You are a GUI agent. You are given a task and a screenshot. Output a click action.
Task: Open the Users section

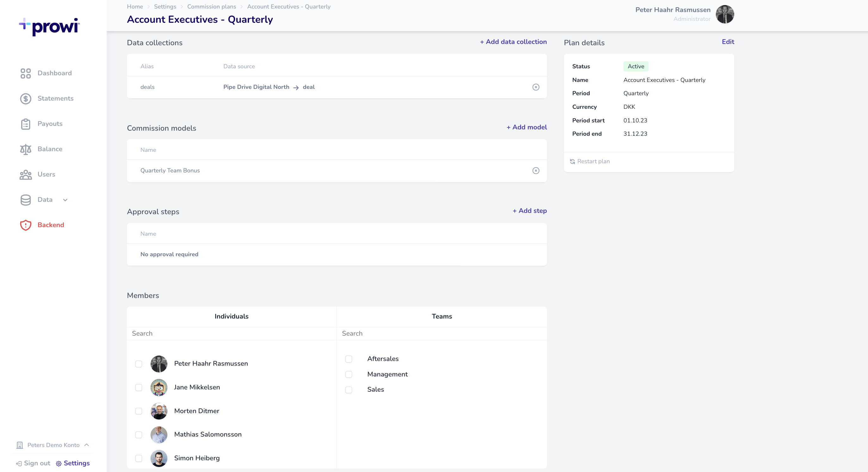pos(46,174)
